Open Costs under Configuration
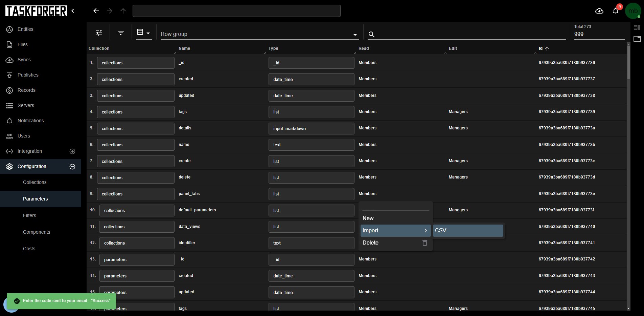This screenshot has width=644, height=316. pyautogui.click(x=41, y=249)
